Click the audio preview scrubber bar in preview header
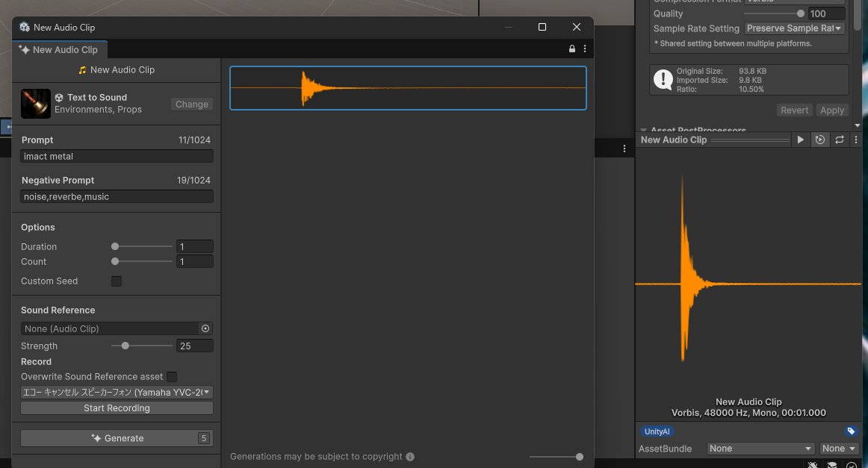The height and width of the screenshot is (468, 868). tap(750, 140)
